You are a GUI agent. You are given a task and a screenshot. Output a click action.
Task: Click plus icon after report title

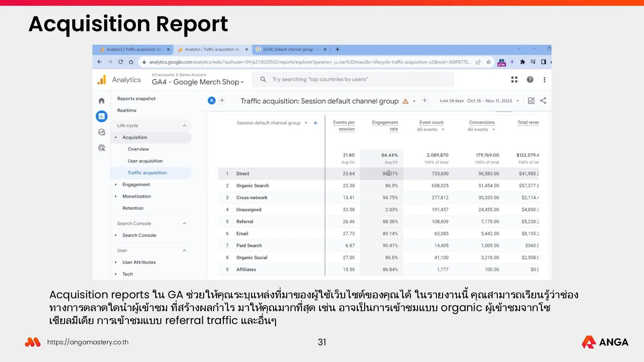coord(425,100)
